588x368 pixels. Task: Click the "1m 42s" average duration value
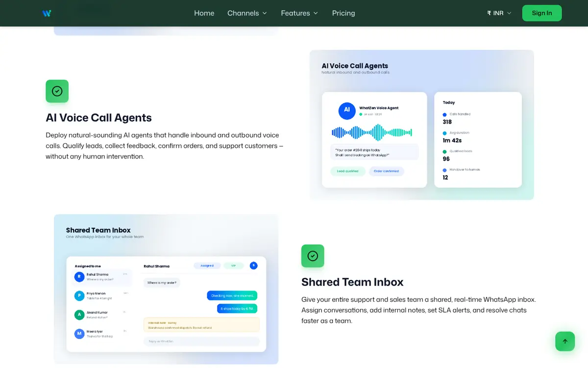pos(452,140)
